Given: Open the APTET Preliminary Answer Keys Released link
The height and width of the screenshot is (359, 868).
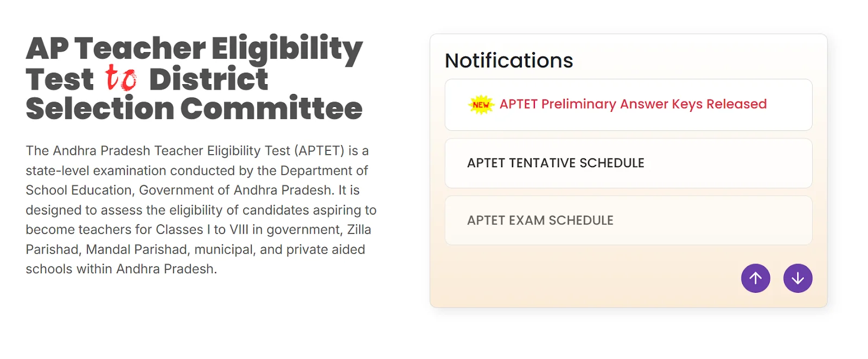Looking at the screenshot, I should [633, 104].
